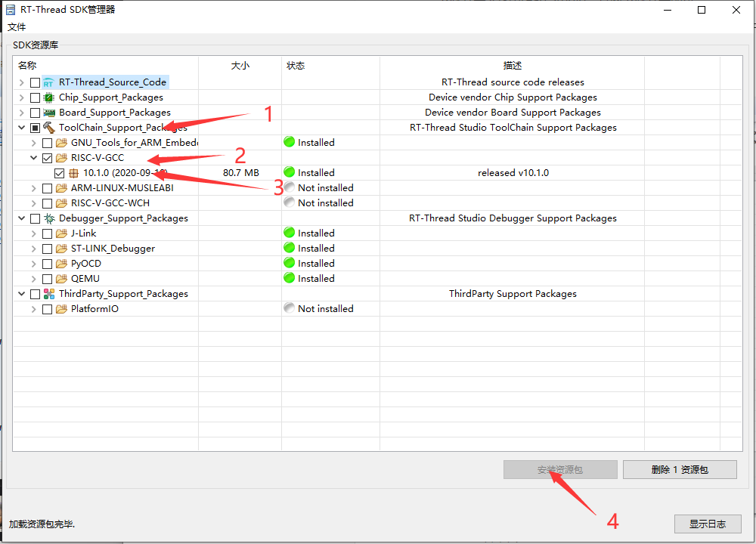Click the SDK manager window title icon

(10, 10)
